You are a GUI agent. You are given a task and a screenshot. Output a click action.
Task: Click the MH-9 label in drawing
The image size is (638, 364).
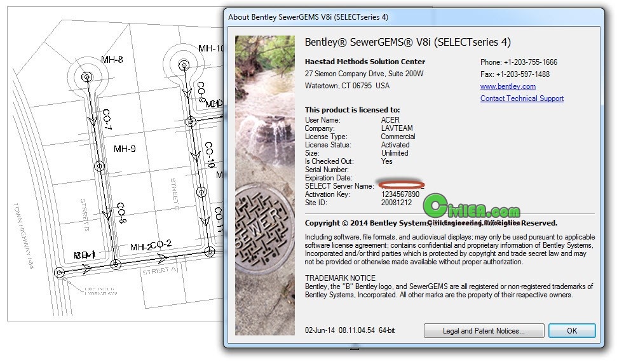point(125,149)
